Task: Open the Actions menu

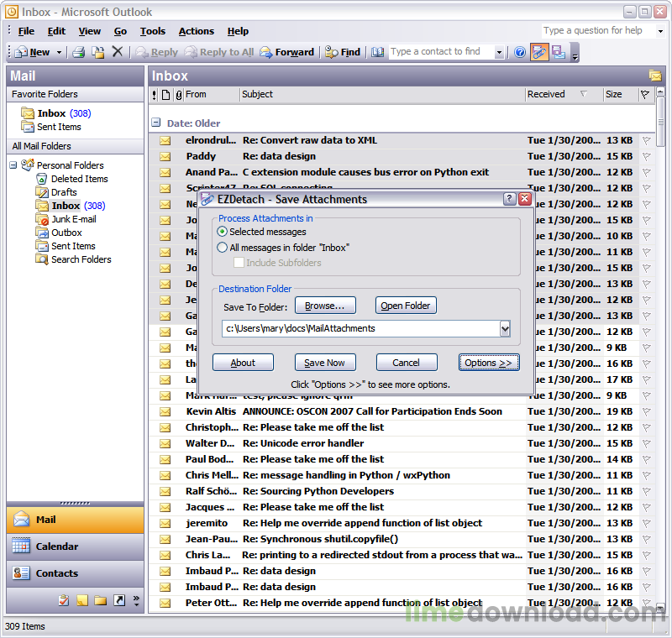Action: pos(196,31)
